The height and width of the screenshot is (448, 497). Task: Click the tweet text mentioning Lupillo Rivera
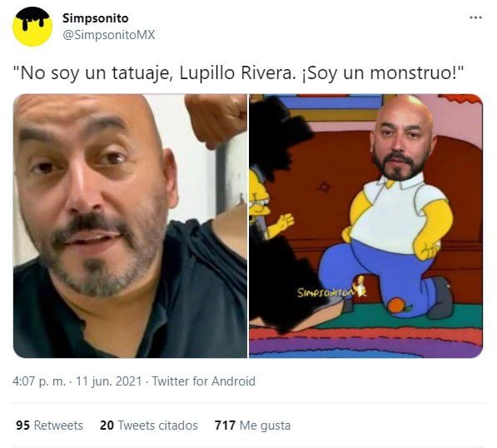pos(238,73)
